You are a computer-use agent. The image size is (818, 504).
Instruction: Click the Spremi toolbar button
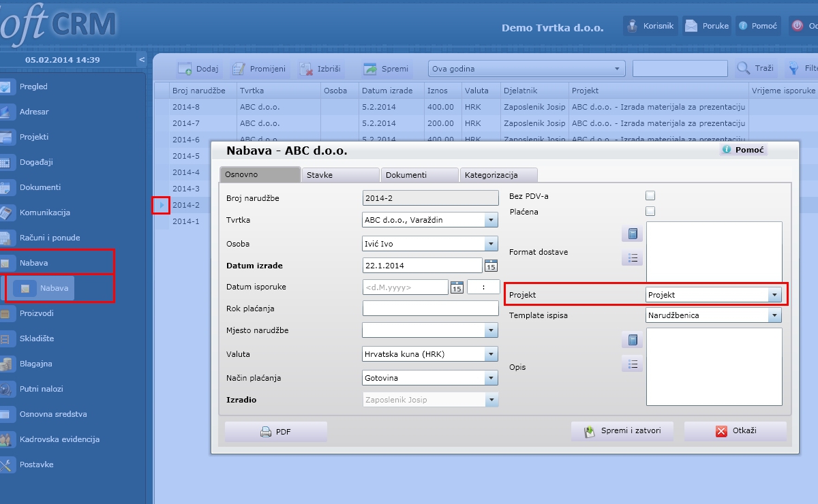point(386,69)
